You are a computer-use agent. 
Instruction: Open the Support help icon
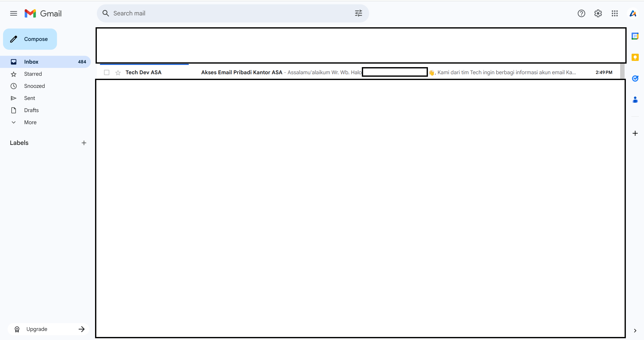click(581, 13)
